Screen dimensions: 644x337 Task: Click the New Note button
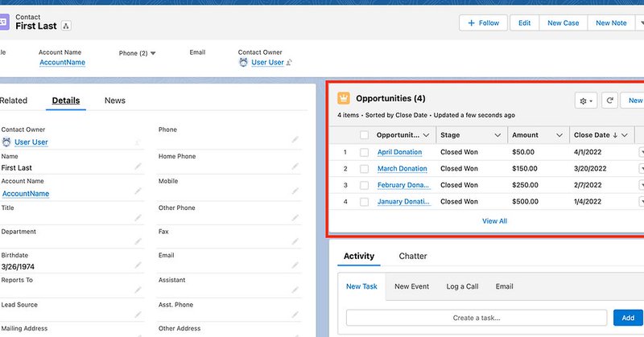pyautogui.click(x=611, y=23)
